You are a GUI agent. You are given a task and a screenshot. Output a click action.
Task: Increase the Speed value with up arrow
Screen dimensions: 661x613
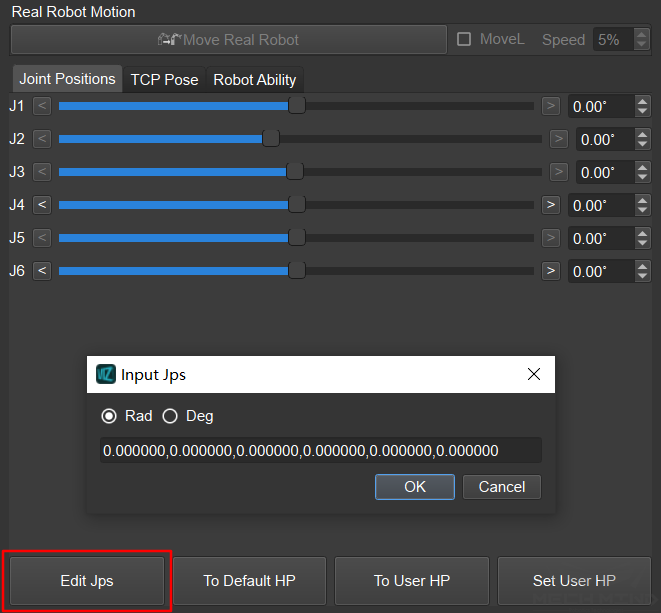click(x=642, y=34)
